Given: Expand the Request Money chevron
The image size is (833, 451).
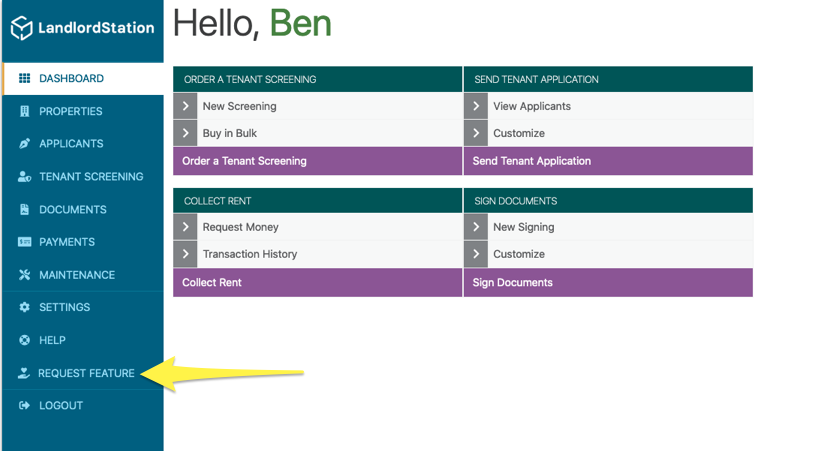Looking at the screenshot, I should (185, 227).
